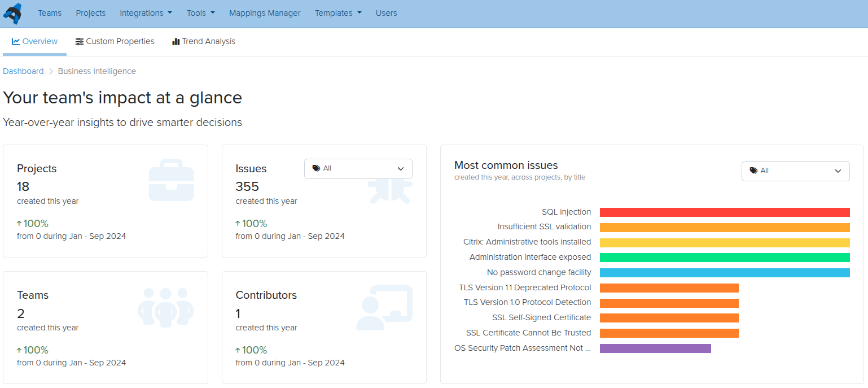Screen dimensions: 868x388
Task: Open Mappings Manager from the navbar
Action: pyautogui.click(x=265, y=13)
